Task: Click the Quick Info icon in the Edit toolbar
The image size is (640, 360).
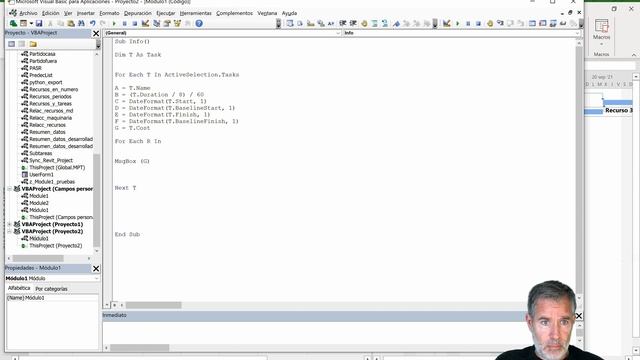Action: point(311,23)
